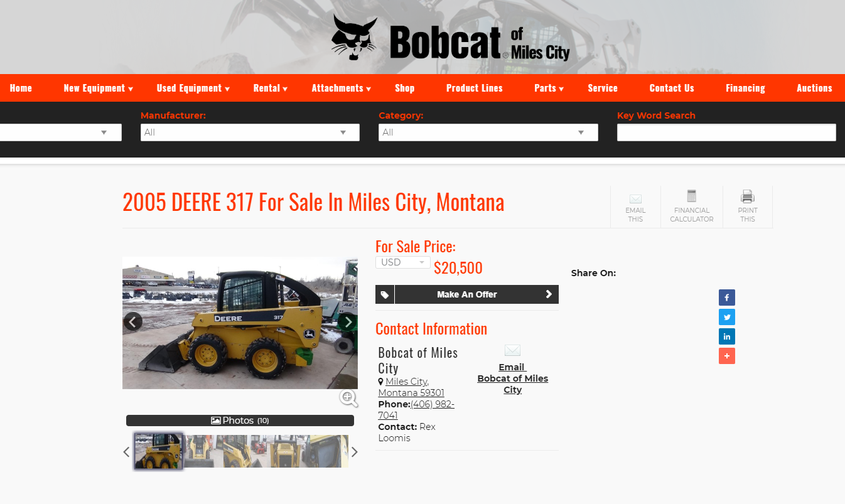Open more share options plus icon

point(727,356)
